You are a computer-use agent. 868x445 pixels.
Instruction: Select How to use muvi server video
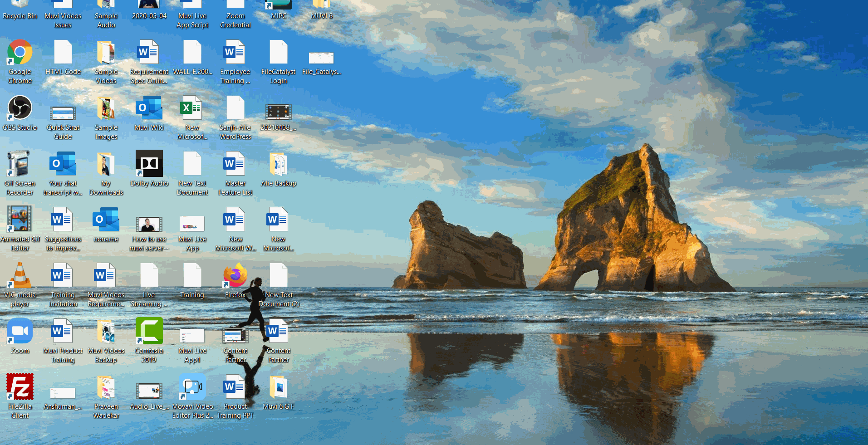[x=149, y=234]
